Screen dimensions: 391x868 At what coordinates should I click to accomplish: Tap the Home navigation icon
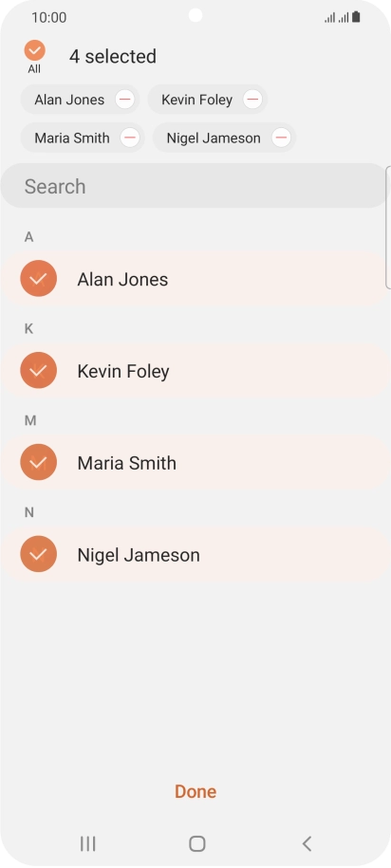pos(197,843)
